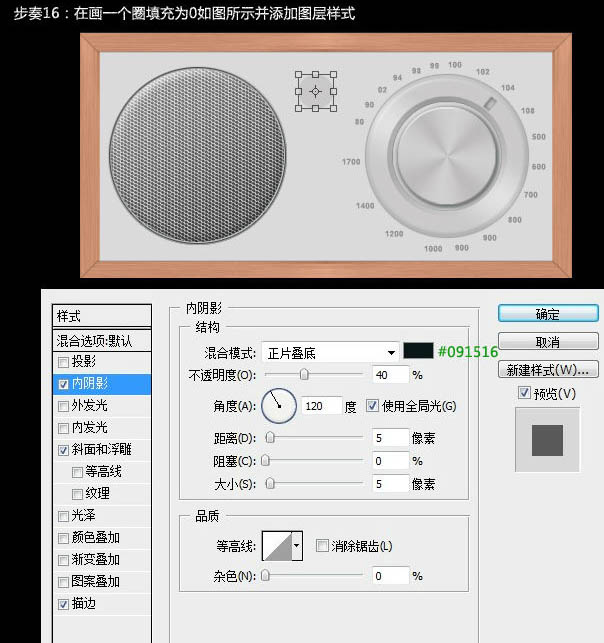Open the 内阴影 inner shadow settings row
The height and width of the screenshot is (643, 604).
pyautogui.click(x=102, y=384)
